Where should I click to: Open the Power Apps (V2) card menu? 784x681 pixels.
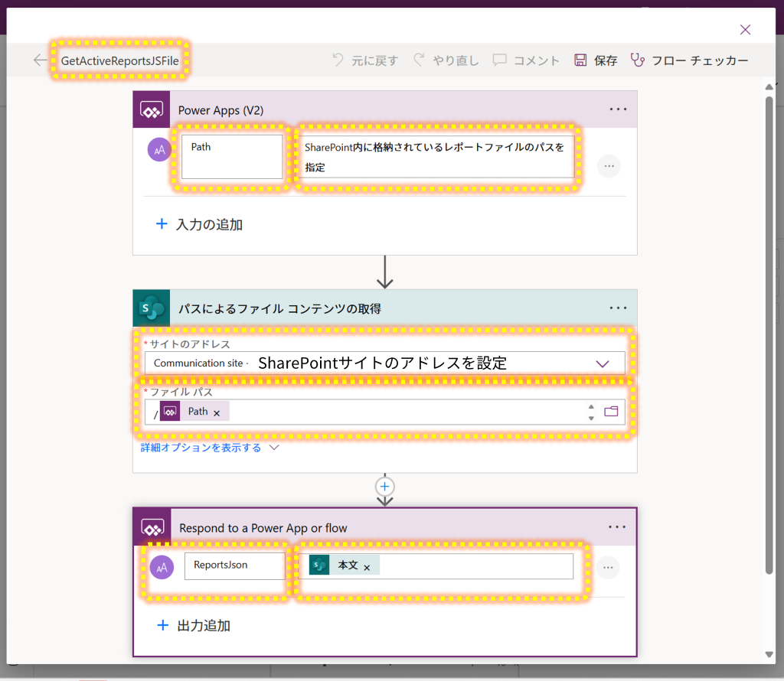point(618,109)
